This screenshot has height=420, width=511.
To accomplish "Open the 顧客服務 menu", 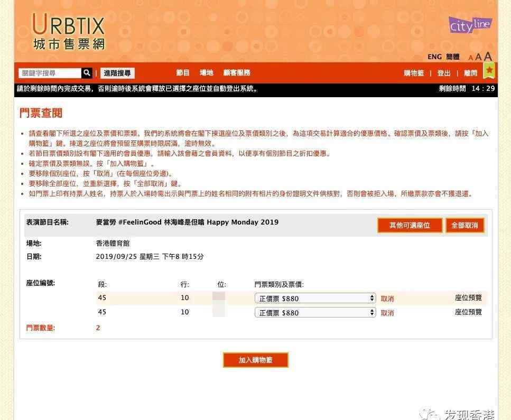I will [237, 73].
